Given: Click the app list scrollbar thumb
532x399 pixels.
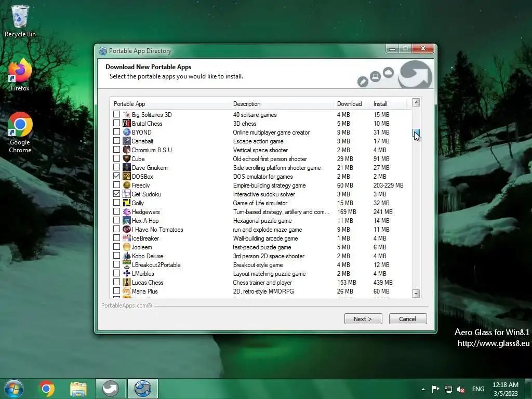Looking at the screenshot, I should click(416, 134).
